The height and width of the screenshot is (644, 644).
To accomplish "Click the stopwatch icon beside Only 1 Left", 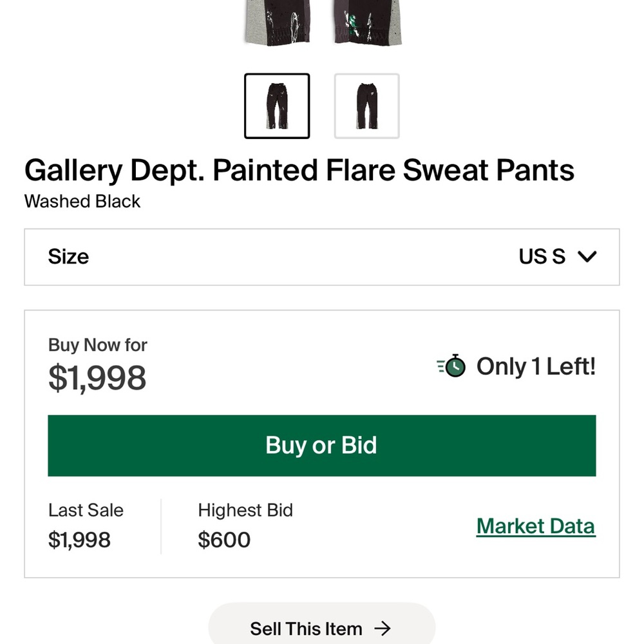I will (x=451, y=366).
